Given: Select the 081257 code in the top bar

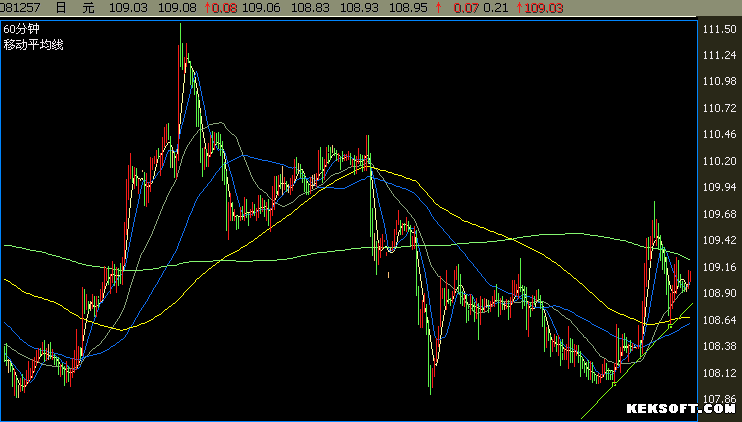Looking at the screenshot, I should pos(20,8).
